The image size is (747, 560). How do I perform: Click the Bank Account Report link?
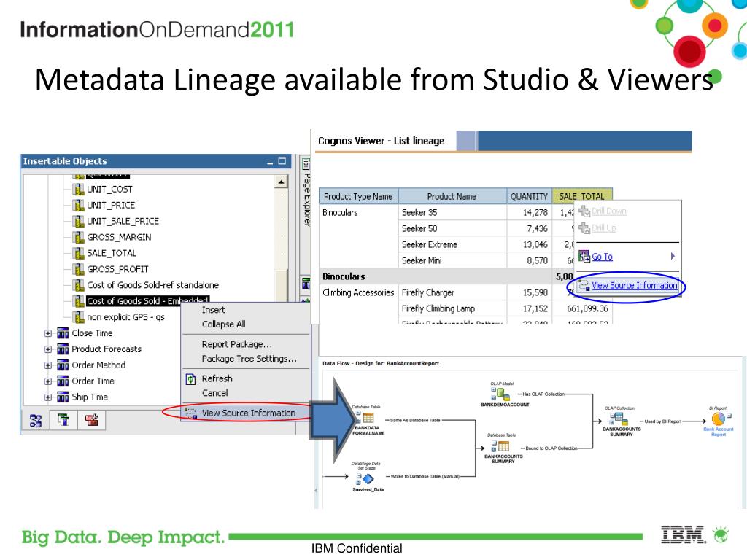pos(719,432)
